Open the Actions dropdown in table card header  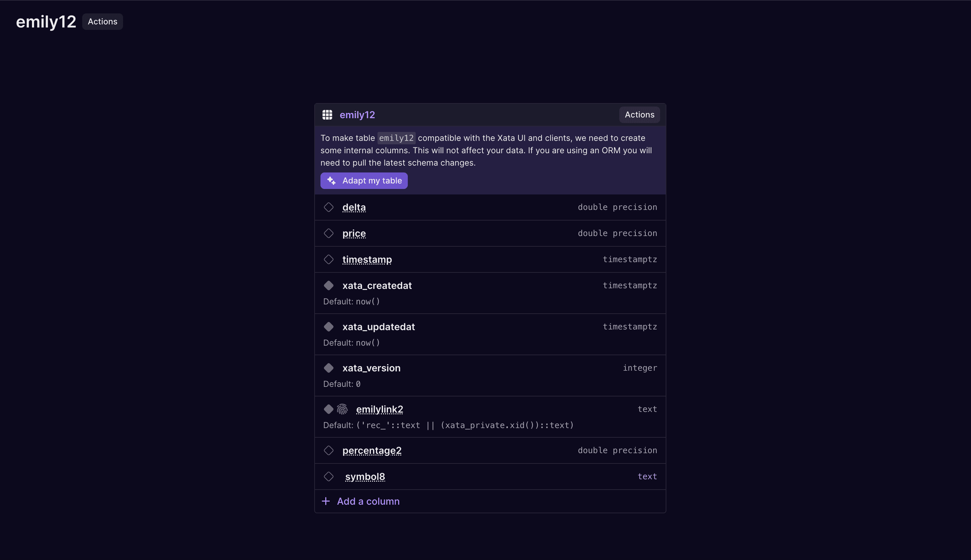[x=639, y=115]
